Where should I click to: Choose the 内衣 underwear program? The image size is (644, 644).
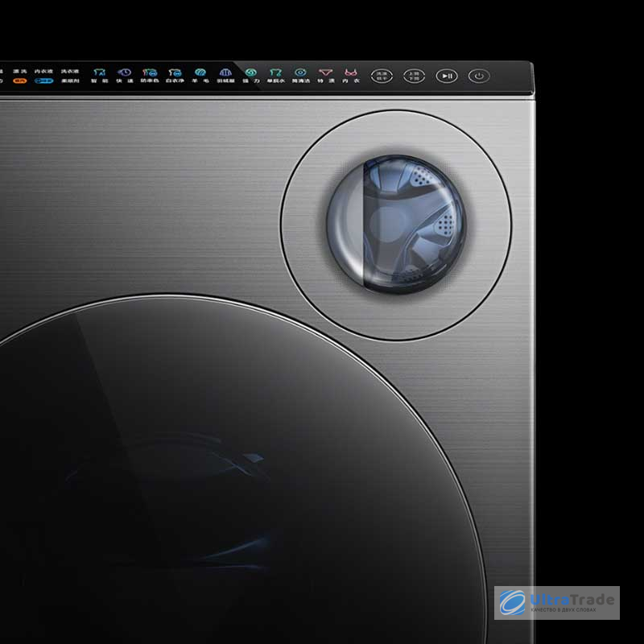tap(351, 76)
